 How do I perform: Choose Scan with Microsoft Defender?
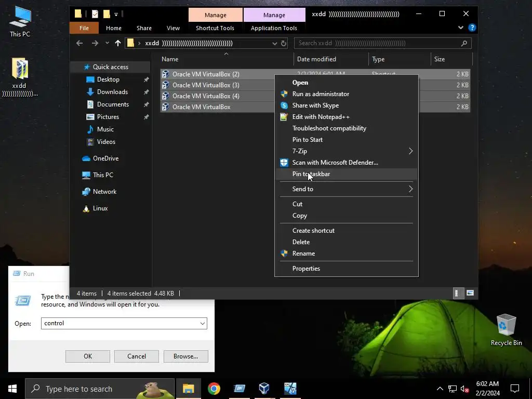pyautogui.click(x=346, y=163)
